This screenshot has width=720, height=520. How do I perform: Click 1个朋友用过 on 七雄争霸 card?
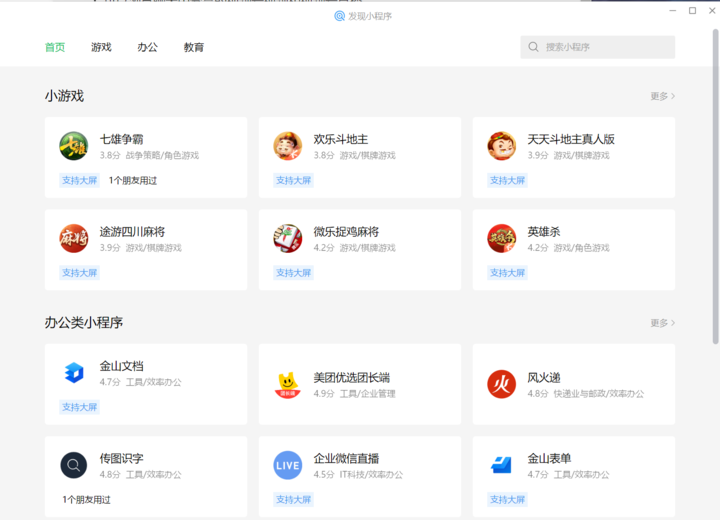(x=133, y=181)
